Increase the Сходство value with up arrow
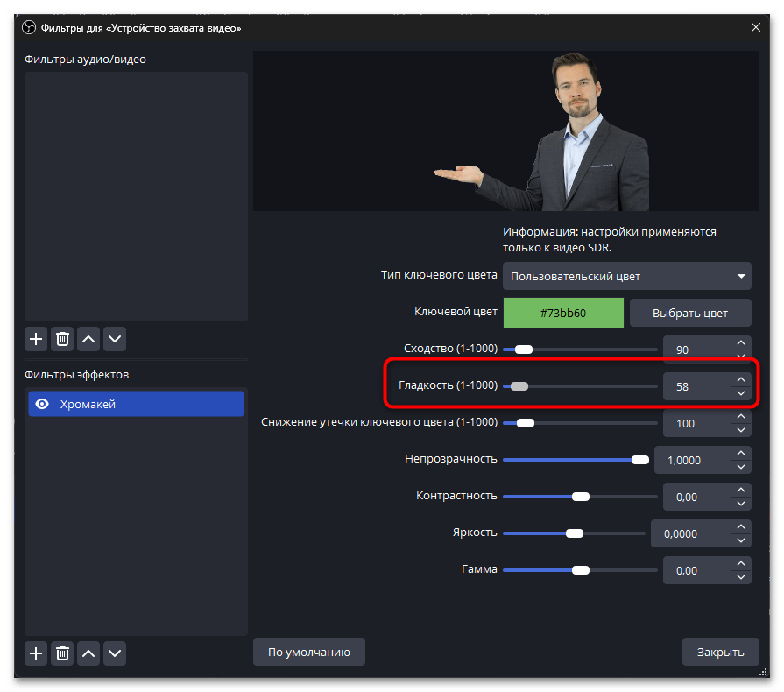The image size is (784, 692). (741, 342)
